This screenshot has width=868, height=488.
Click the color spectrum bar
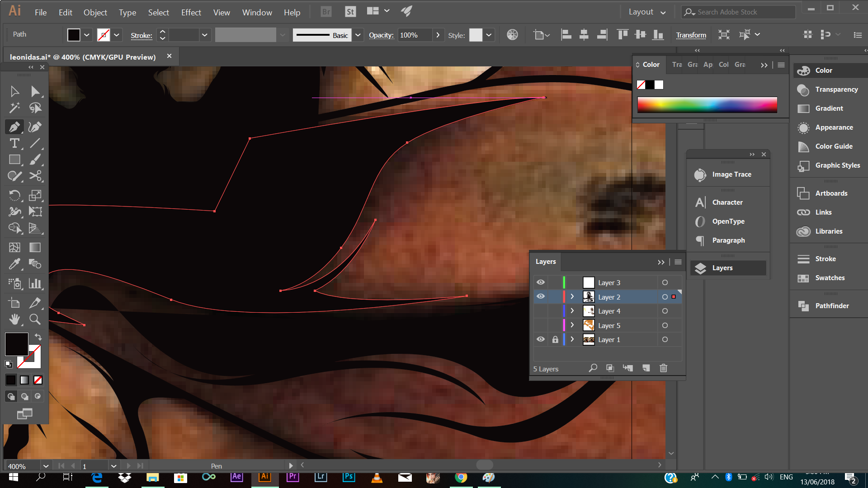(x=707, y=105)
